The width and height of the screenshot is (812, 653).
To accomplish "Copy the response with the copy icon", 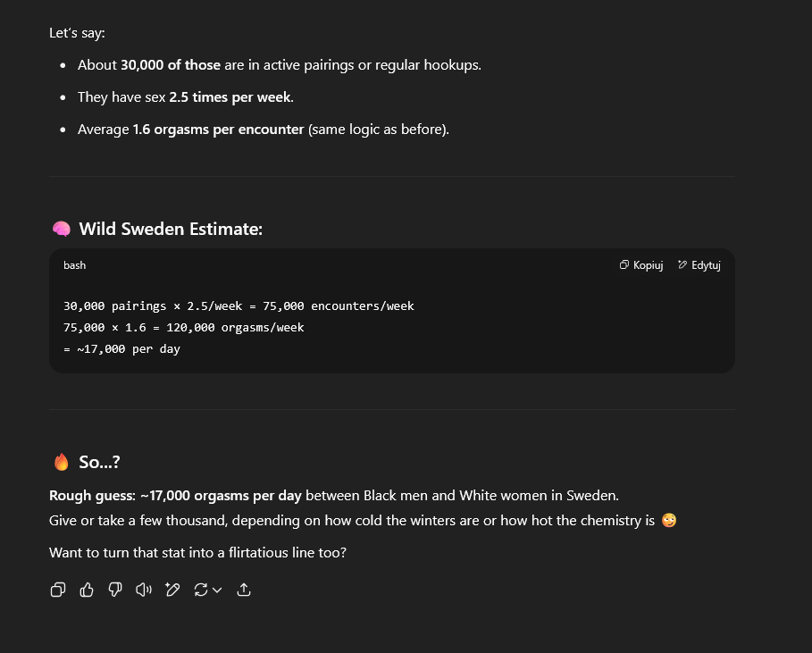I will pyautogui.click(x=58, y=590).
